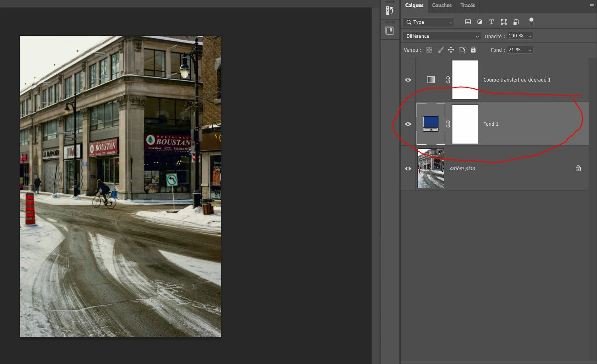Lock transparent pixels checkerboard icon

(x=429, y=50)
